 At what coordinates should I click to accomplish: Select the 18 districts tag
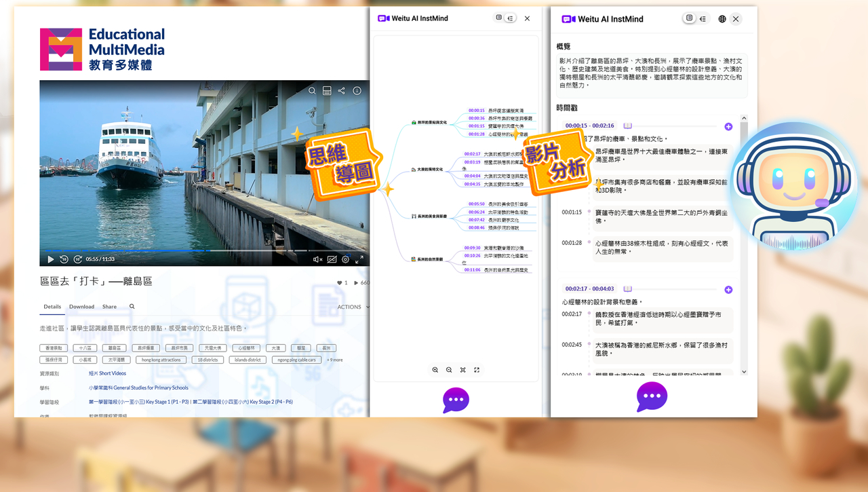(208, 360)
